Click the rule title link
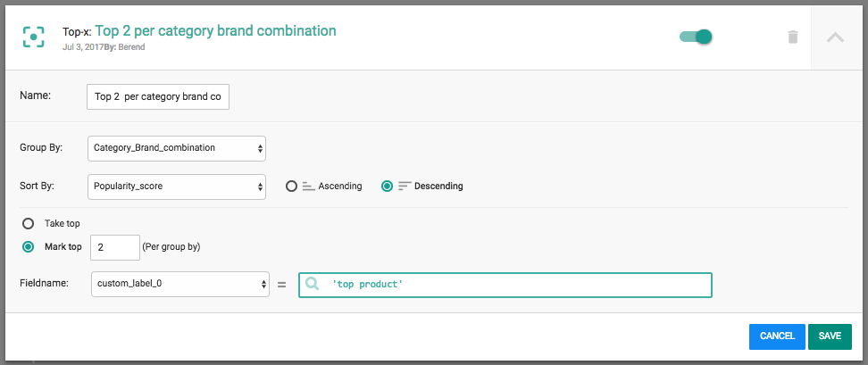 pos(215,30)
